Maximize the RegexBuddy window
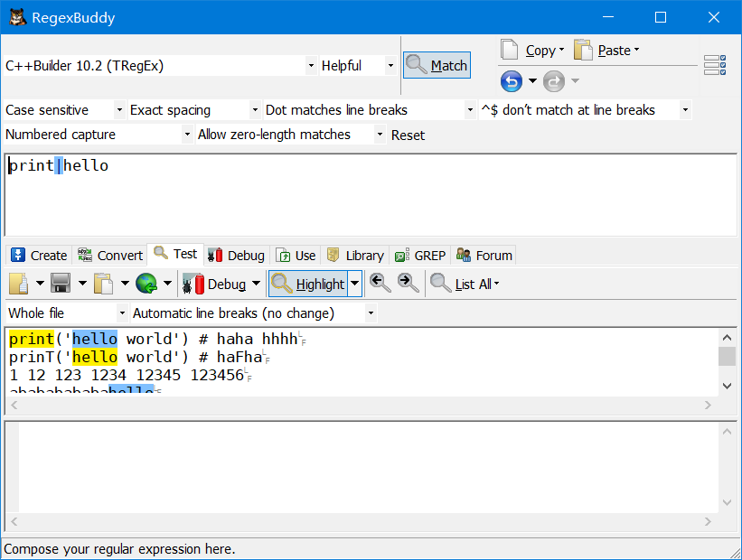 coord(661,17)
